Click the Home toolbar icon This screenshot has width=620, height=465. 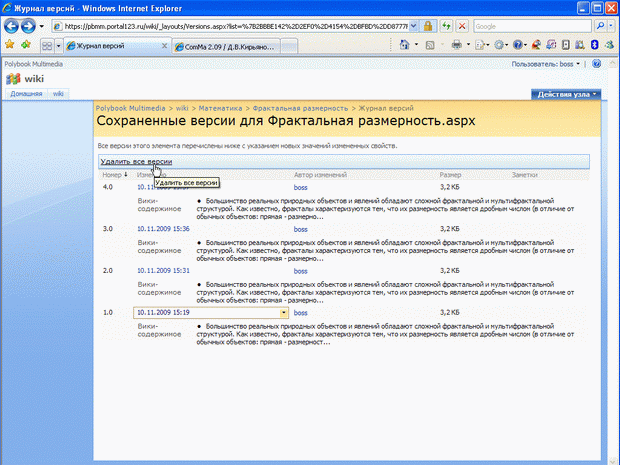point(405,45)
